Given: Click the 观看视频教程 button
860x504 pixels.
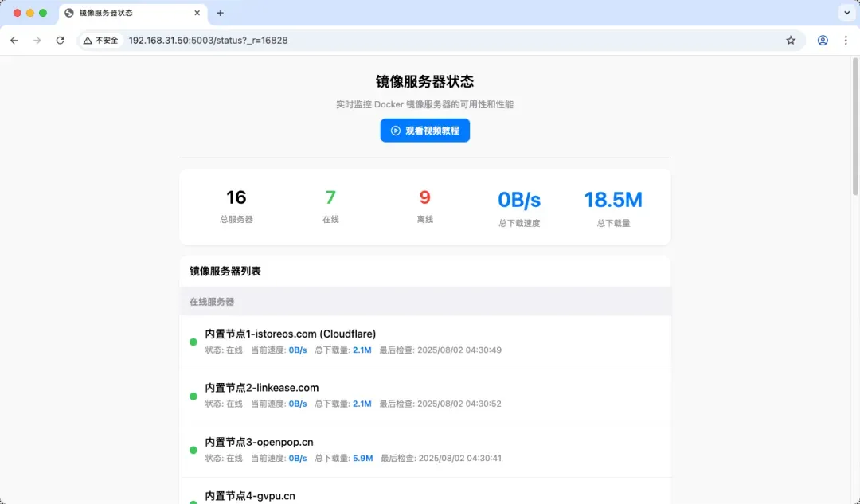Looking at the screenshot, I should (424, 130).
